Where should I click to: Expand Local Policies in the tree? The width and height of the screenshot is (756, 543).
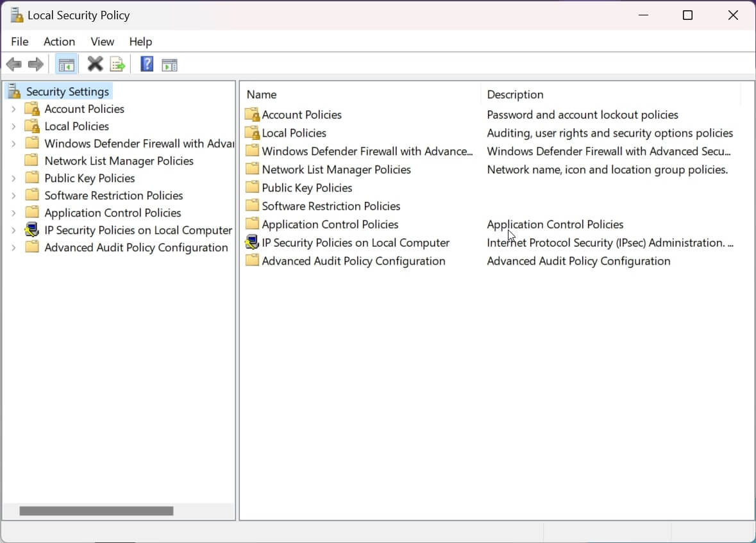[x=13, y=126]
